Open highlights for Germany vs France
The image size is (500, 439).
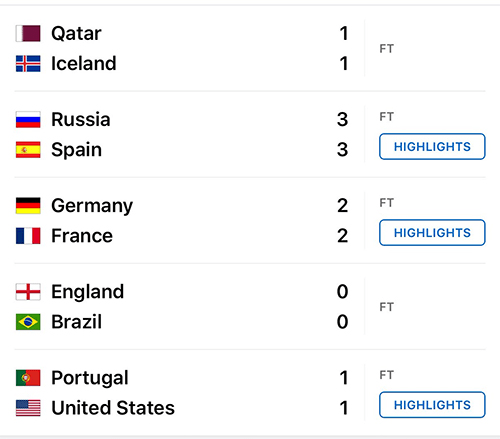click(x=432, y=233)
